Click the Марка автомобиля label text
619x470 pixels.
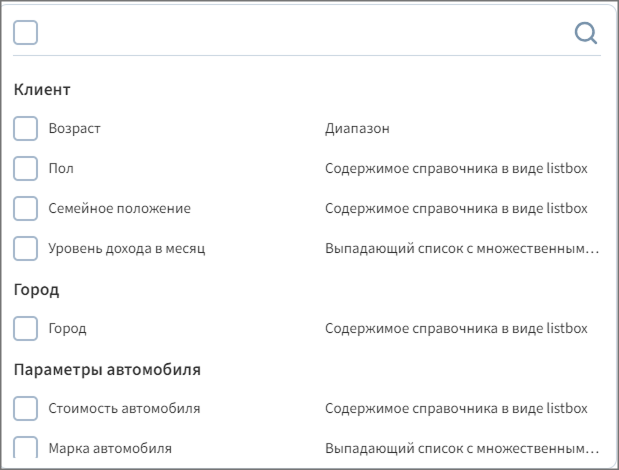[110, 449]
